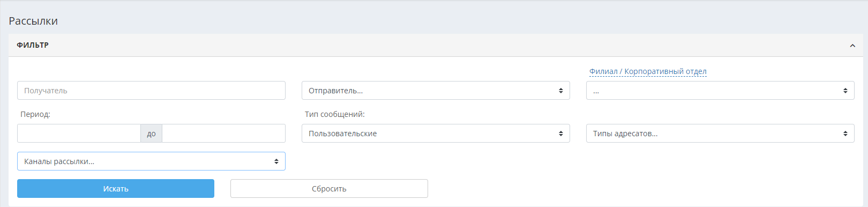Image resolution: width=868 pixels, height=207 pixels.
Task: Click the period end date field
Action: (223, 134)
